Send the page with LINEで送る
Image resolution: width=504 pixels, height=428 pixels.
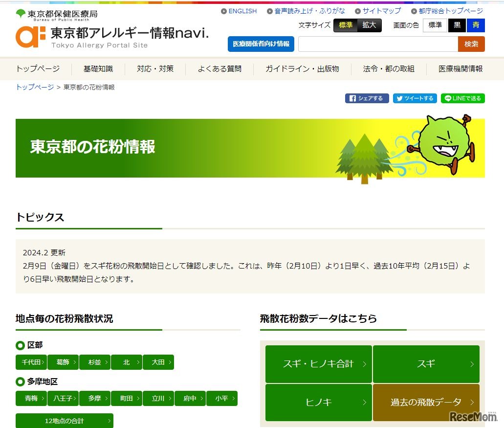pos(462,98)
